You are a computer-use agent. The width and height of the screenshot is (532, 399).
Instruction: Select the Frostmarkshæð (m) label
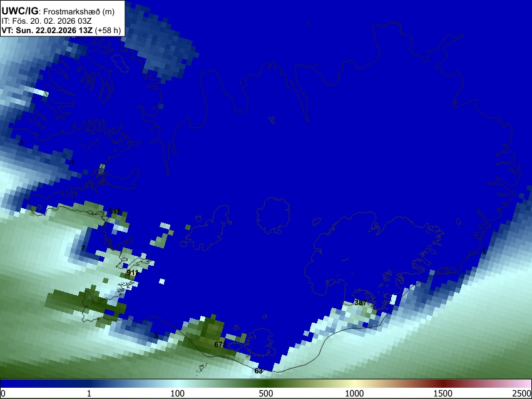point(79,11)
